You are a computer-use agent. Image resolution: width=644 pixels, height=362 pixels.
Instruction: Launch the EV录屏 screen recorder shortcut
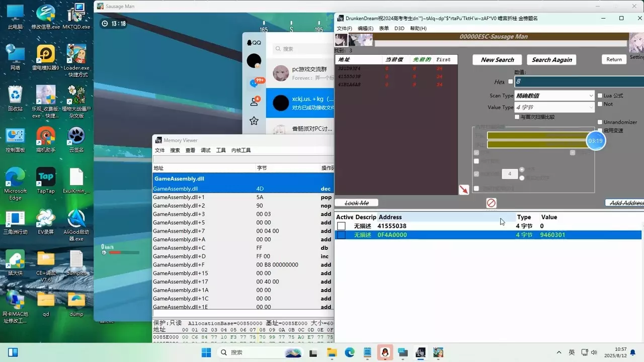click(46, 222)
